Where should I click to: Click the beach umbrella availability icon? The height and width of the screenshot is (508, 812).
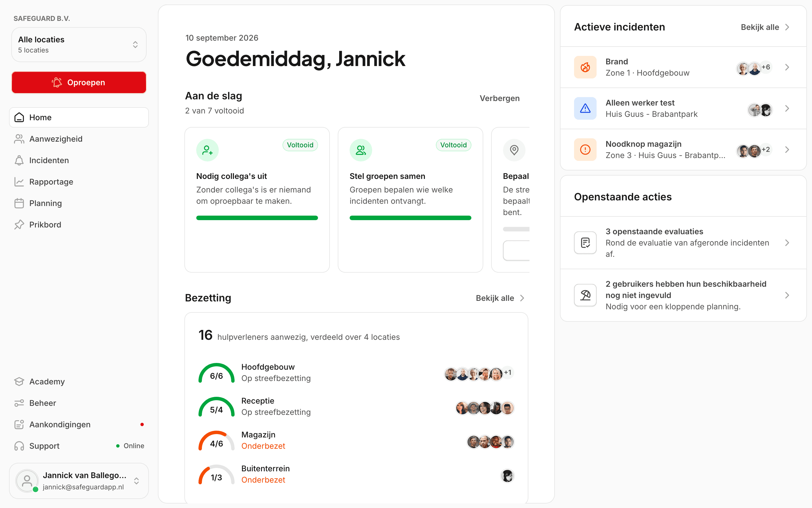pyautogui.click(x=585, y=295)
